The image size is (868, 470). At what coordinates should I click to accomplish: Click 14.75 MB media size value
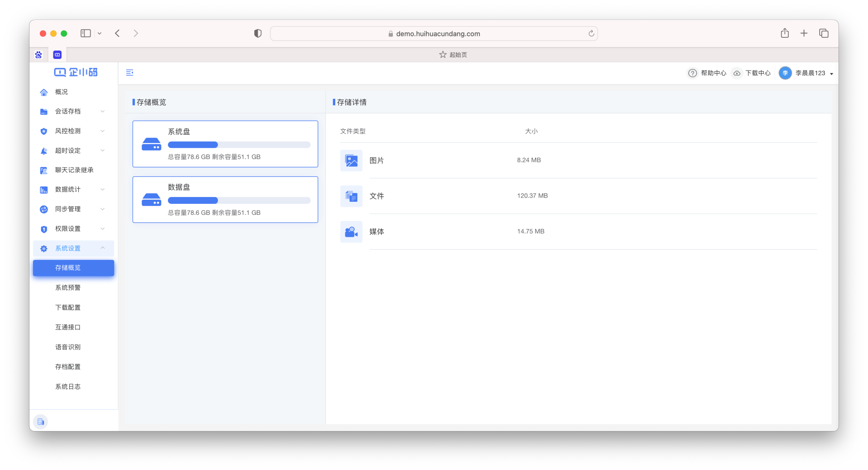point(531,231)
